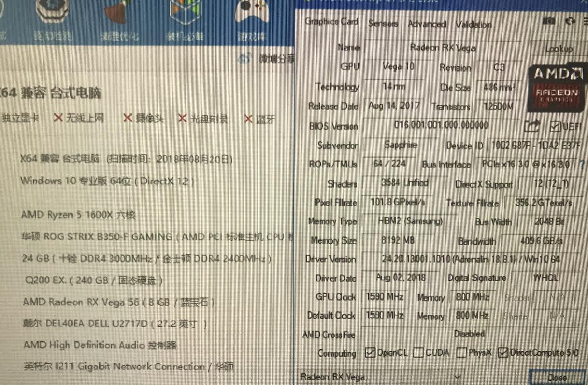The width and height of the screenshot is (588, 385).
Task: Click GPU-Z Close button
Action: [x=557, y=377]
